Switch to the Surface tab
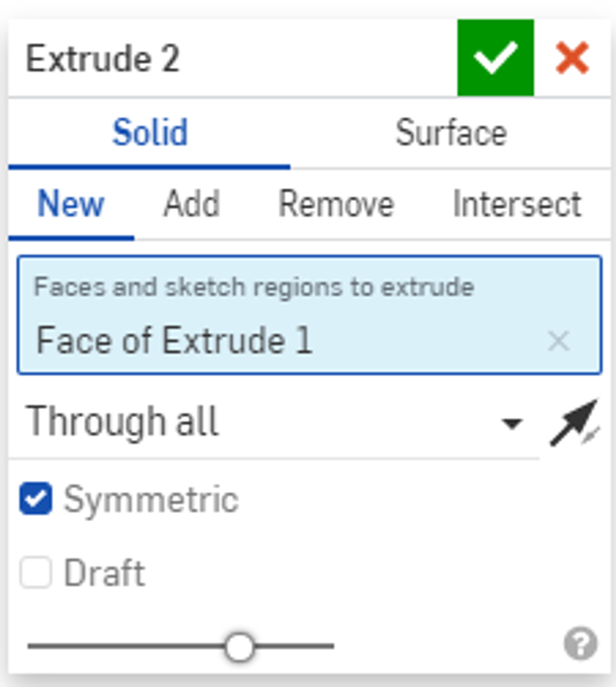Image resolution: width=616 pixels, height=687 pixels. [x=451, y=133]
